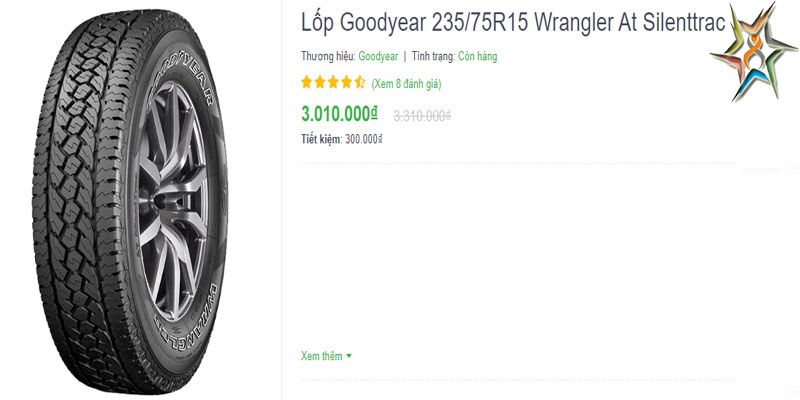
Task: Open the Xem 8 đánh giá reviews link
Action: [407, 84]
